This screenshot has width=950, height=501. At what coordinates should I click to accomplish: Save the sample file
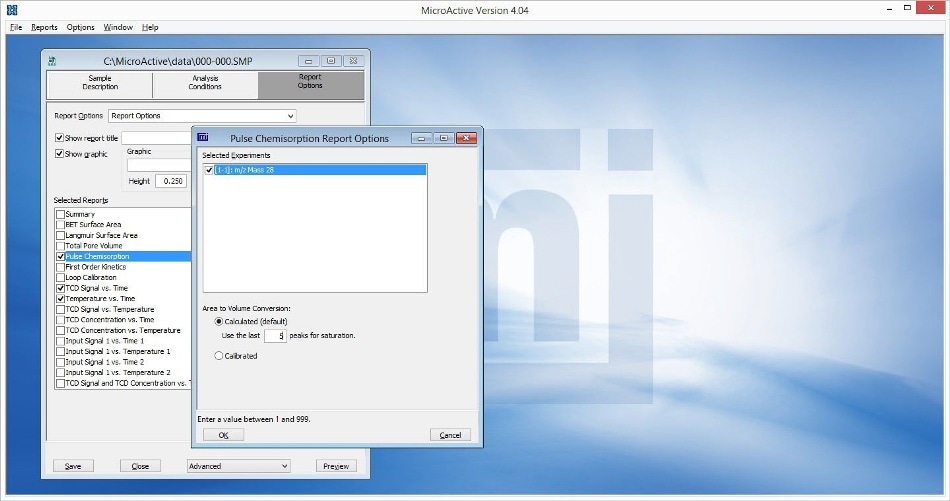[x=73, y=466]
